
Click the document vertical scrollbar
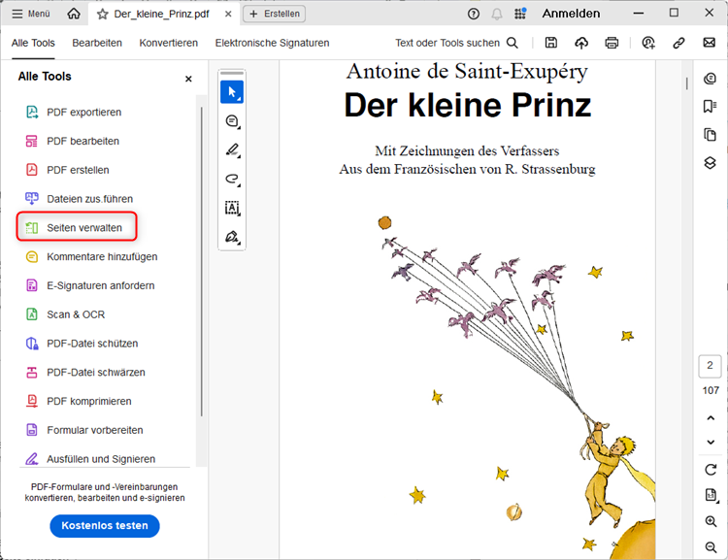(686, 83)
